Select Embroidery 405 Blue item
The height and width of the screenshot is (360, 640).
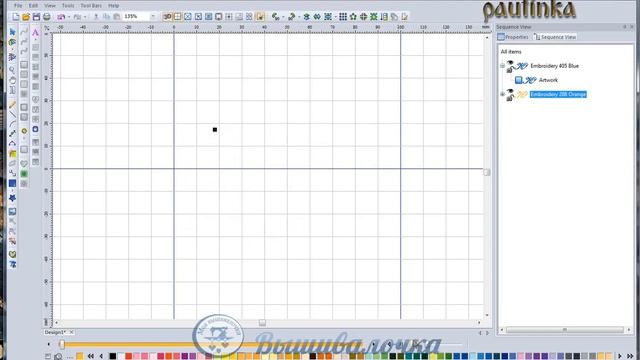[x=554, y=66]
